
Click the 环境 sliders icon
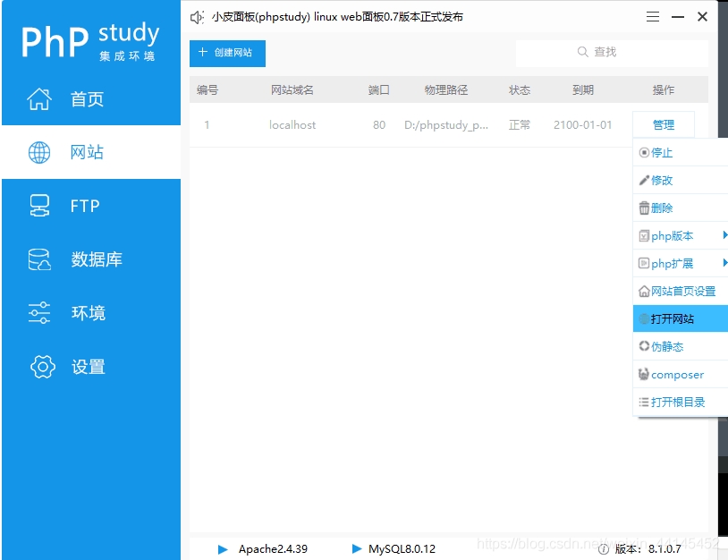pos(39,313)
